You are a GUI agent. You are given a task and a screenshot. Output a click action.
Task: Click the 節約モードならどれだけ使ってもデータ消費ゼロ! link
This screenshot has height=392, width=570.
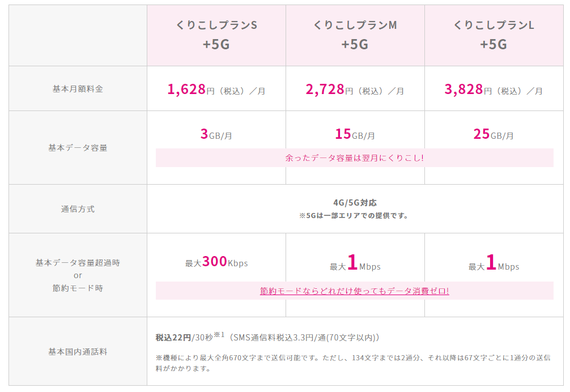pyautogui.click(x=354, y=291)
